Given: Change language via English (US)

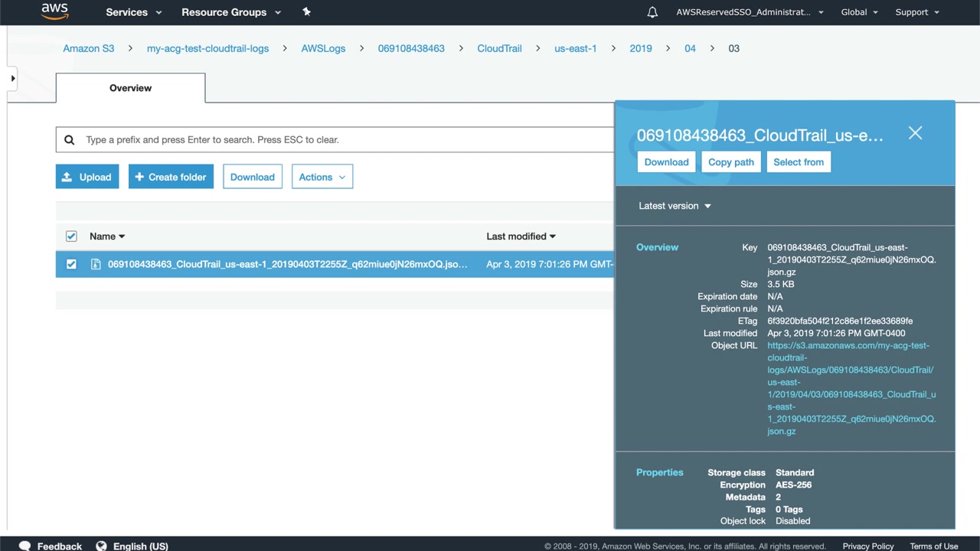Looking at the screenshot, I should 141,546.
